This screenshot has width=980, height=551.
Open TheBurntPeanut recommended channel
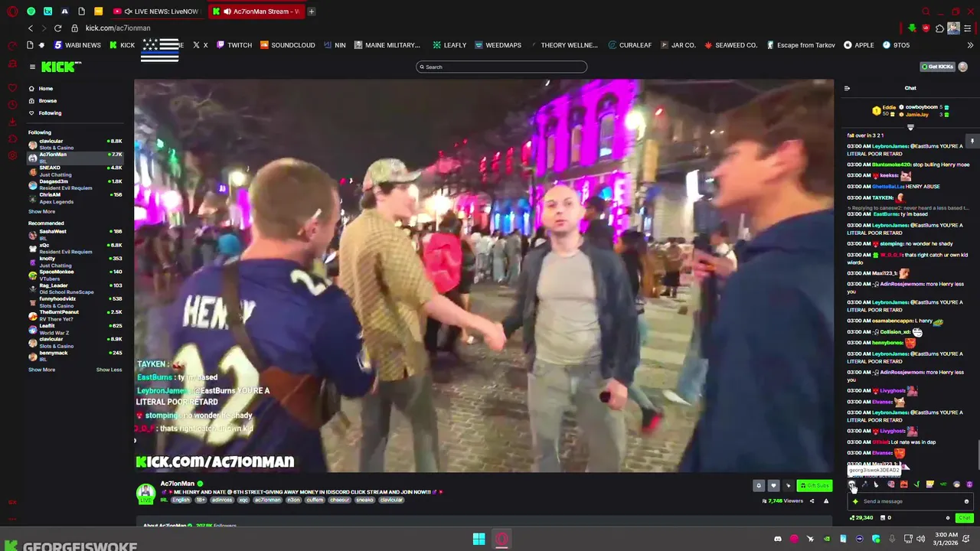(75, 315)
